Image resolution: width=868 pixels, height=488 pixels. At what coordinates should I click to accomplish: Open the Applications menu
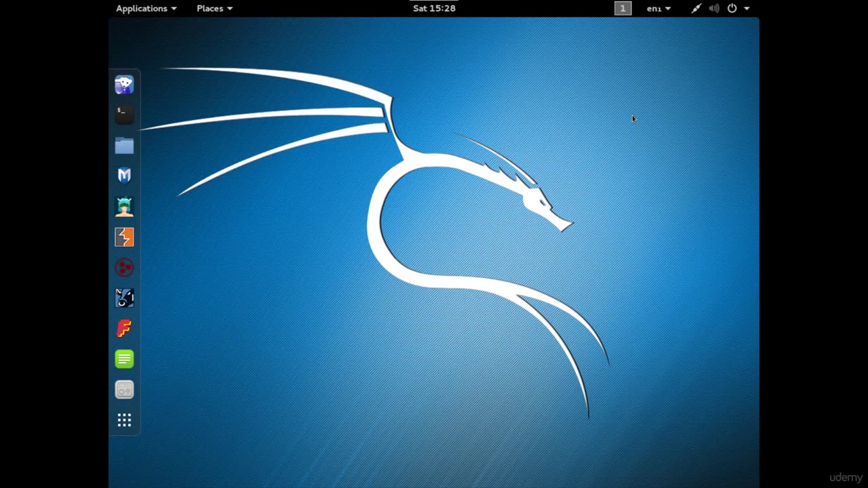pyautogui.click(x=146, y=8)
